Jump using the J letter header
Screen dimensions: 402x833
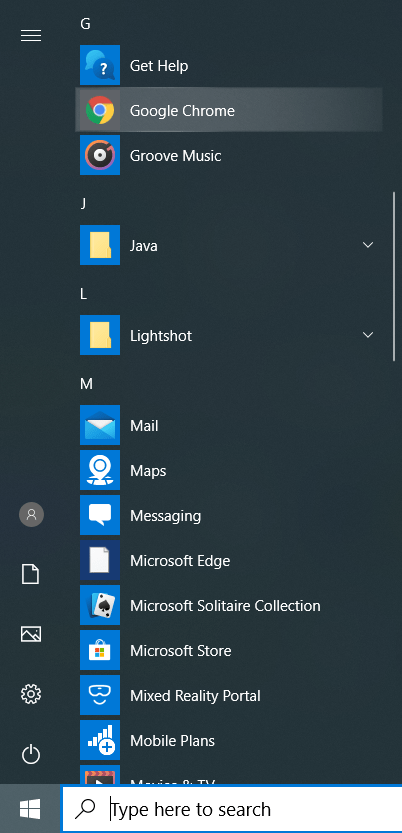click(x=83, y=203)
